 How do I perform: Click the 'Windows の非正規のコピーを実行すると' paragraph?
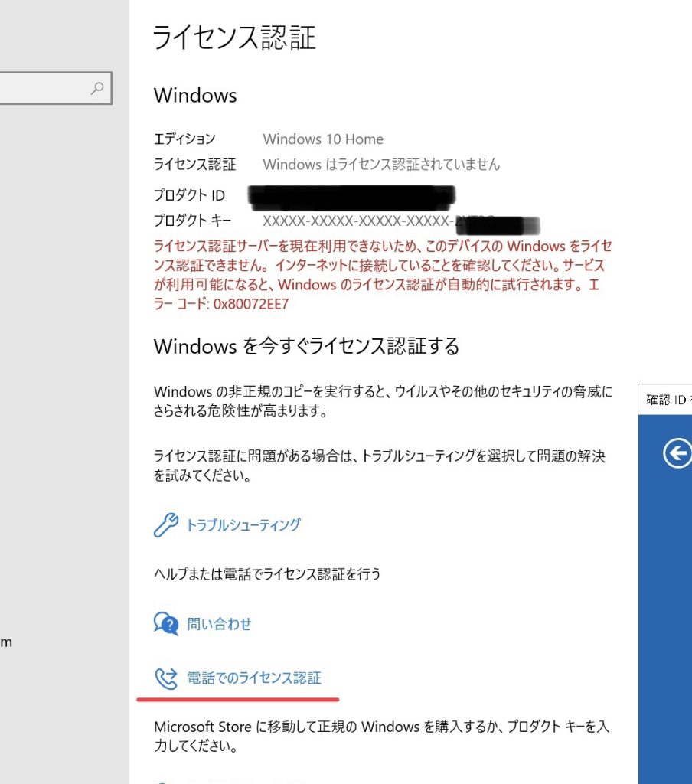(x=383, y=401)
